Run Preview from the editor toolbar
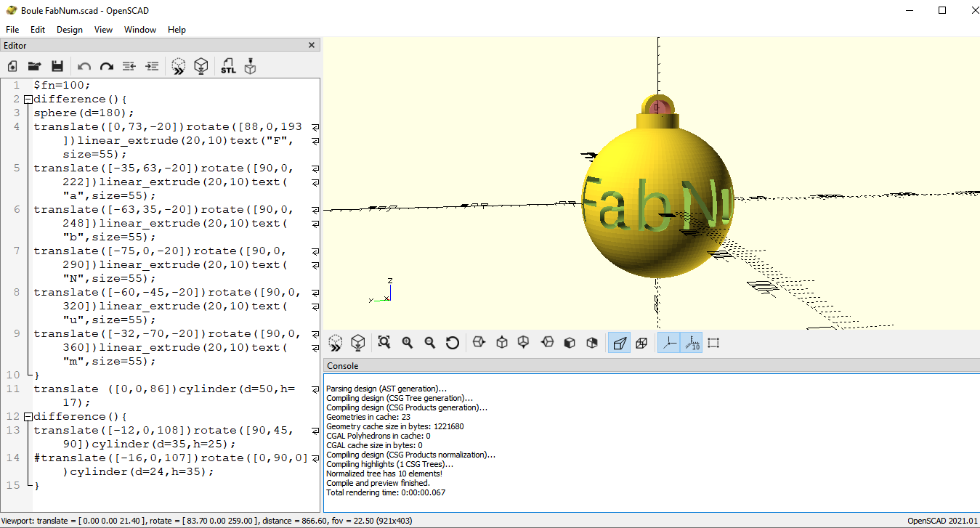The width and height of the screenshot is (980, 528). pyautogui.click(x=179, y=66)
